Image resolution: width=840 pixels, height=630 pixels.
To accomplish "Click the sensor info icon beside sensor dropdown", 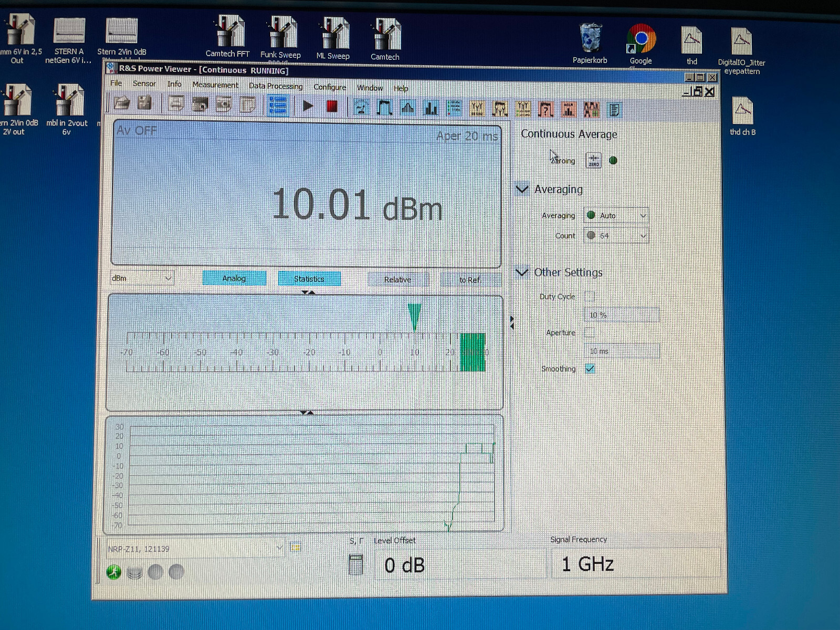I will click(296, 548).
